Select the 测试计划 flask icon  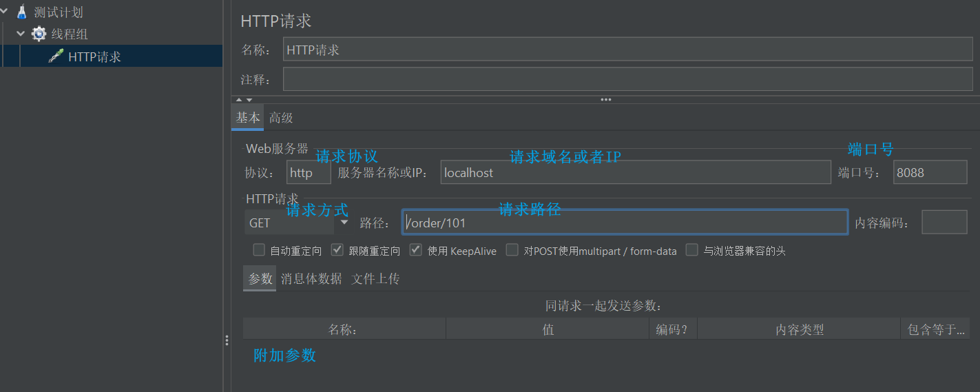point(23,12)
